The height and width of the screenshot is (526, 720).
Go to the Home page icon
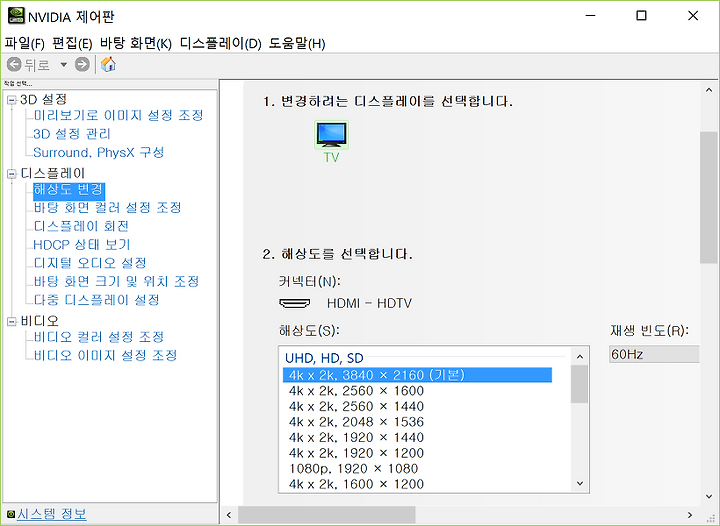(108, 64)
